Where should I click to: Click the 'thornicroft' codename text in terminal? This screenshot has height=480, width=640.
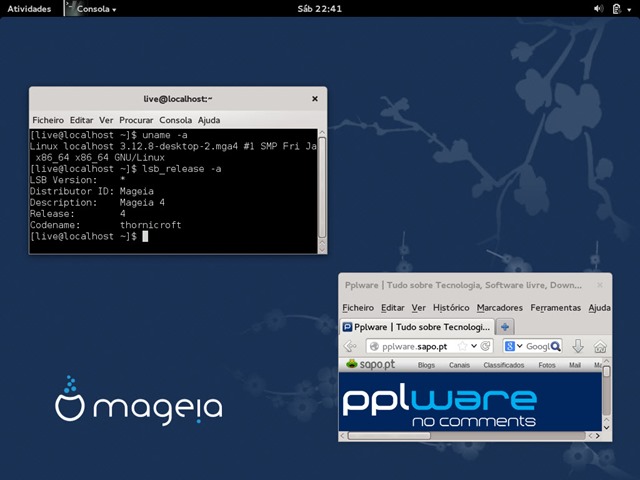click(x=151, y=225)
